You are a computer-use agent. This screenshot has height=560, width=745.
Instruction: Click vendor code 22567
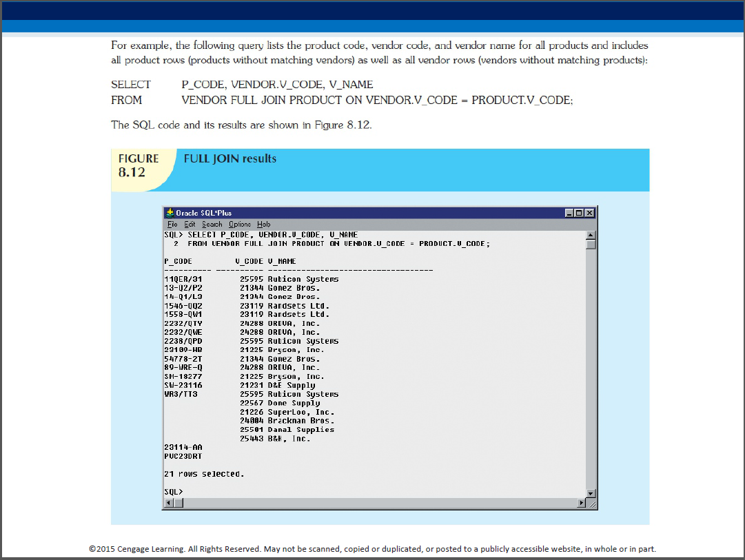pyautogui.click(x=252, y=403)
